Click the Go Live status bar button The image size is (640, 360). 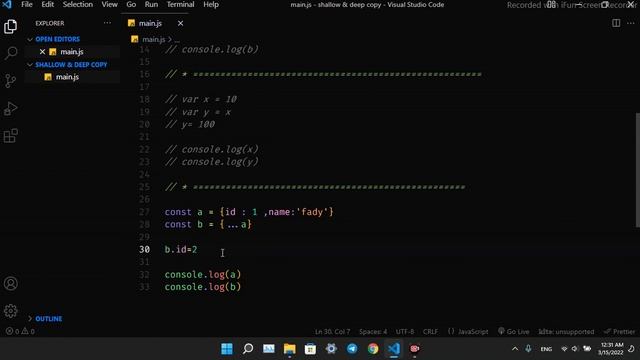click(513, 331)
